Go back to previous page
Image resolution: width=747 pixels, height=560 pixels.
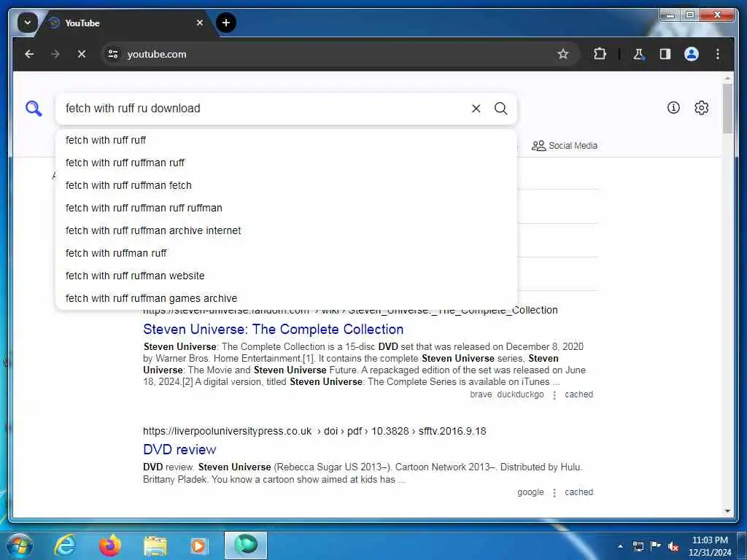[x=29, y=54]
